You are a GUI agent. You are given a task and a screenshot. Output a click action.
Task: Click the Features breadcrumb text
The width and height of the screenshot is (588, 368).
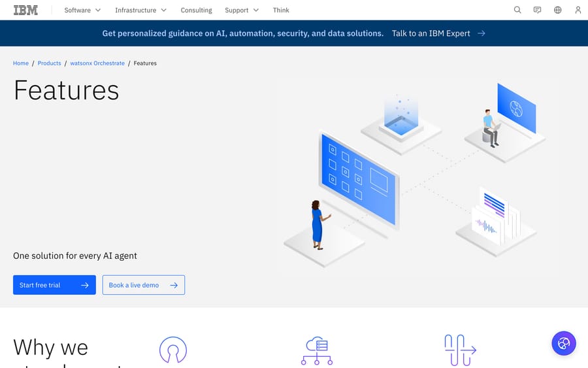(x=145, y=63)
